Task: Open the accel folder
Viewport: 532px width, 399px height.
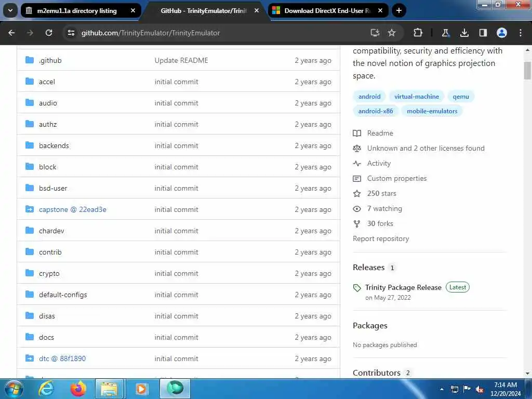Action: (47, 82)
